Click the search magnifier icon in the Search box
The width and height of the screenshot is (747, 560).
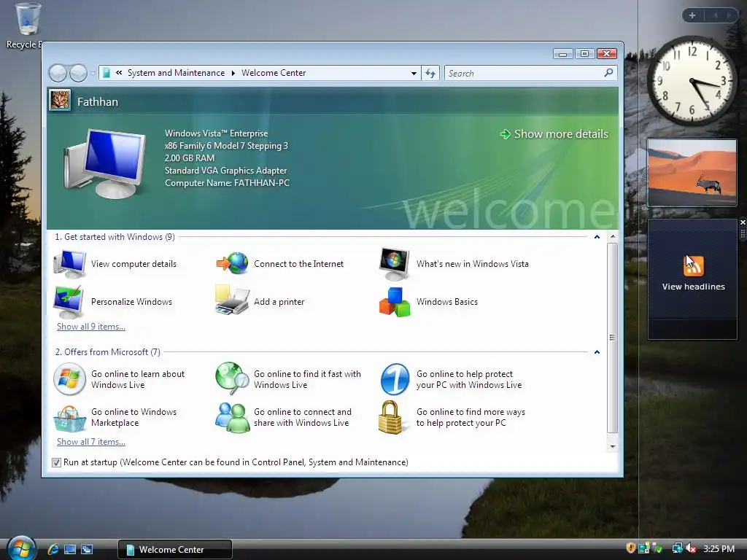(608, 73)
